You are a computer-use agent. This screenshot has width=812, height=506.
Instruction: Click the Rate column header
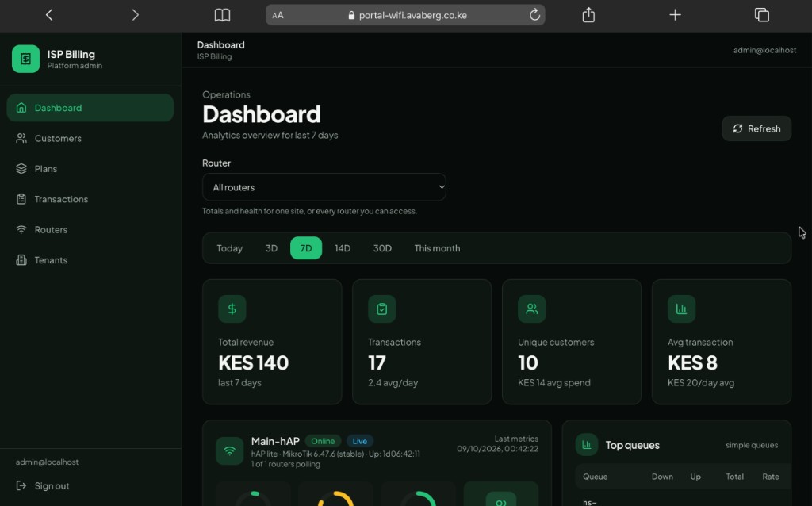[771, 477]
